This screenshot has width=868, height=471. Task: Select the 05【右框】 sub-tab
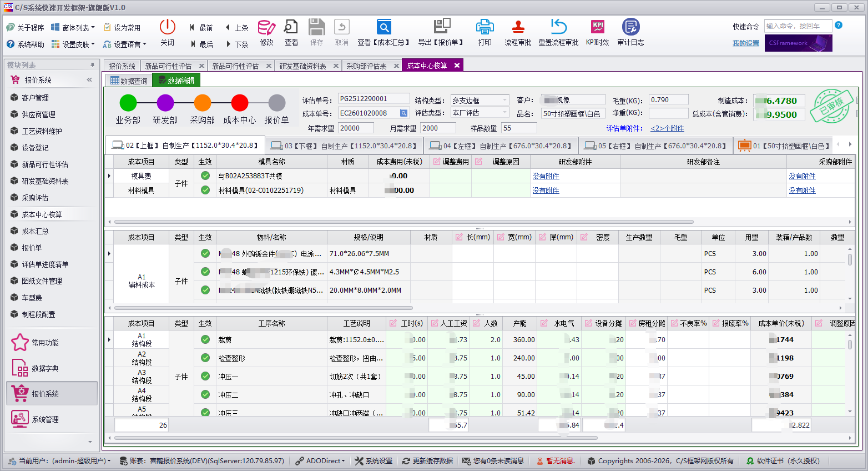[655, 146]
